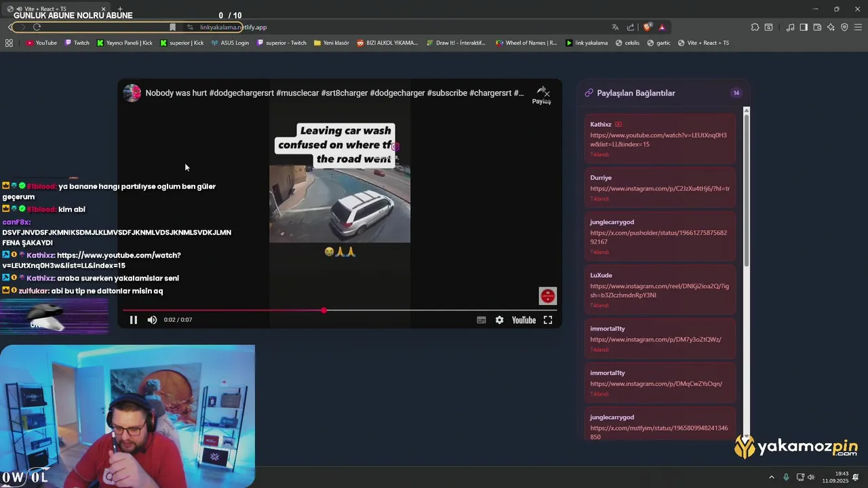Open the browser extensions puzzle icon

755,27
